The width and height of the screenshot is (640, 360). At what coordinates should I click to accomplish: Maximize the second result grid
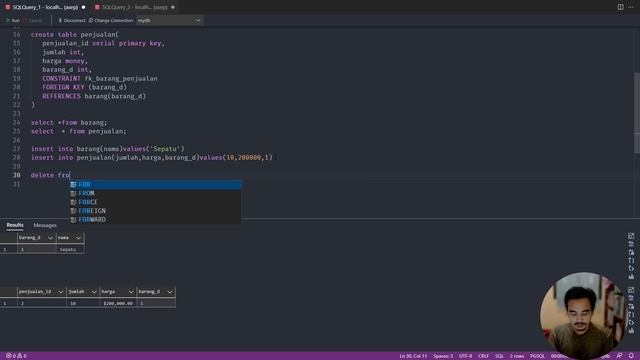point(631,290)
